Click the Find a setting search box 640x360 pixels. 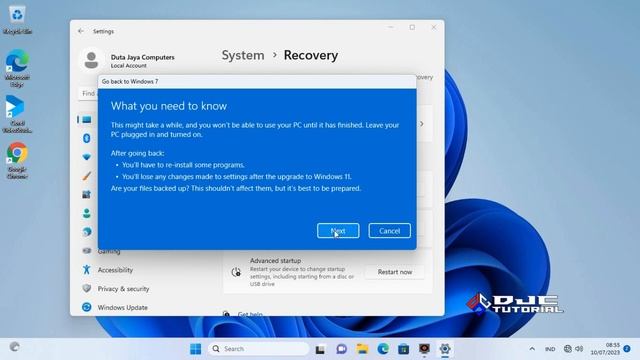click(89, 93)
